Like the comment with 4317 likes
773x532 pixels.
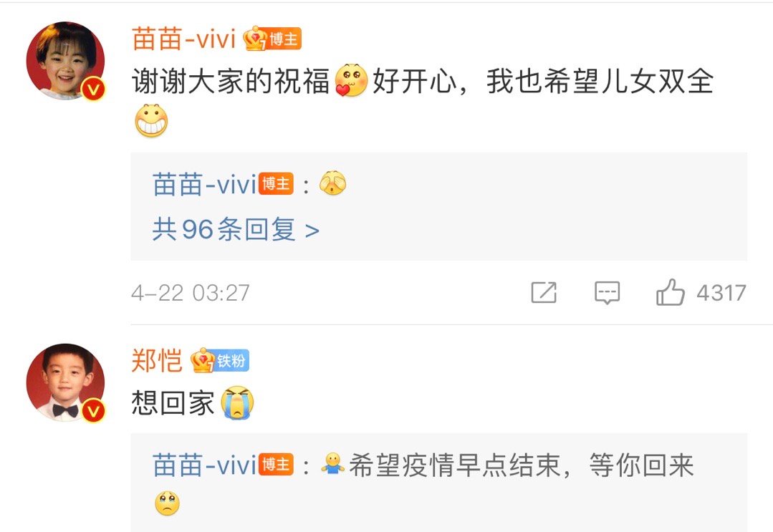click(x=670, y=293)
